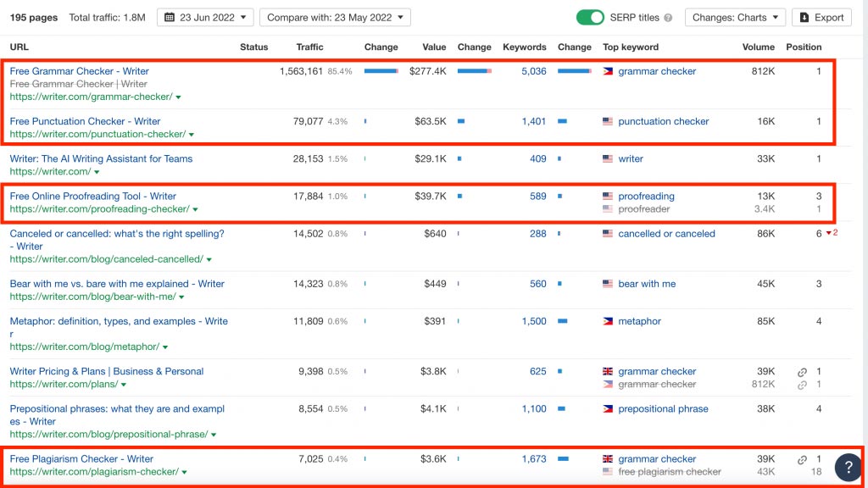Image resolution: width=868 pixels, height=488 pixels.
Task: Expand the writer.com/ URL dropdown arrow
Action: pos(97,173)
